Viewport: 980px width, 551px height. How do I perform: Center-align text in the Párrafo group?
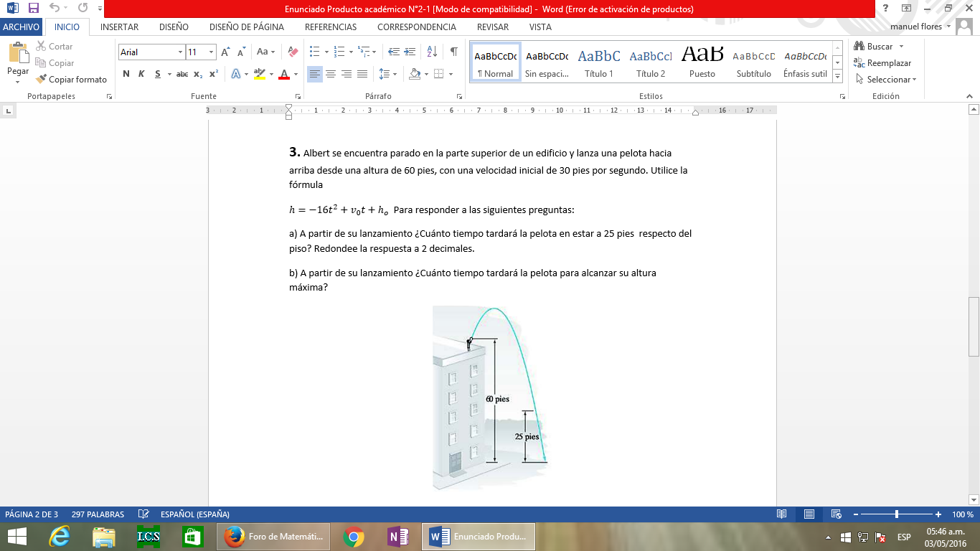(331, 74)
